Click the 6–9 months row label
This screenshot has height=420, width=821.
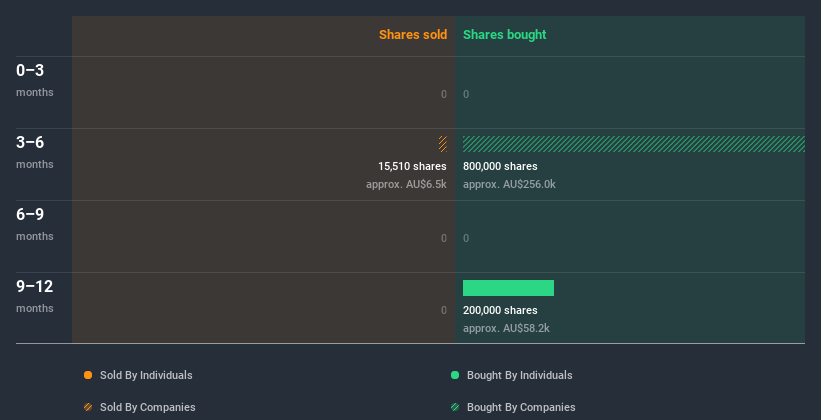coord(35,224)
